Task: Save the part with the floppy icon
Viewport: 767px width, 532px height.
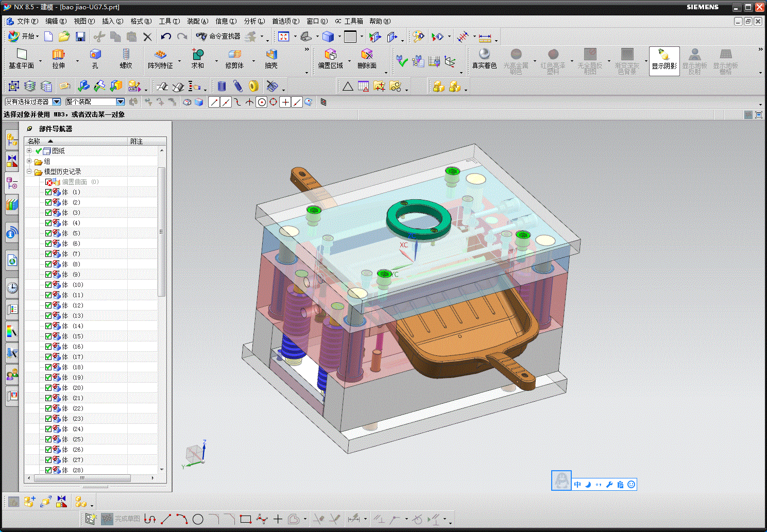Action: point(80,37)
